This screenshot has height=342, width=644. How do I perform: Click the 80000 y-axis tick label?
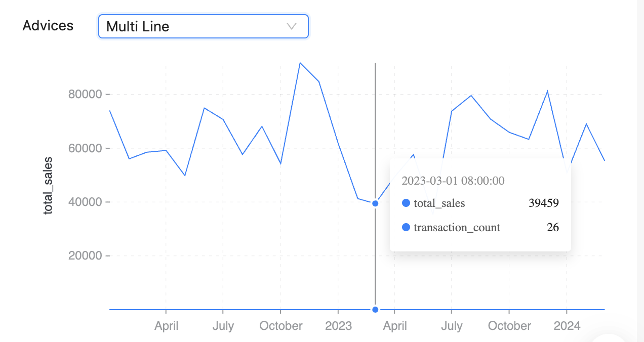tap(85, 95)
